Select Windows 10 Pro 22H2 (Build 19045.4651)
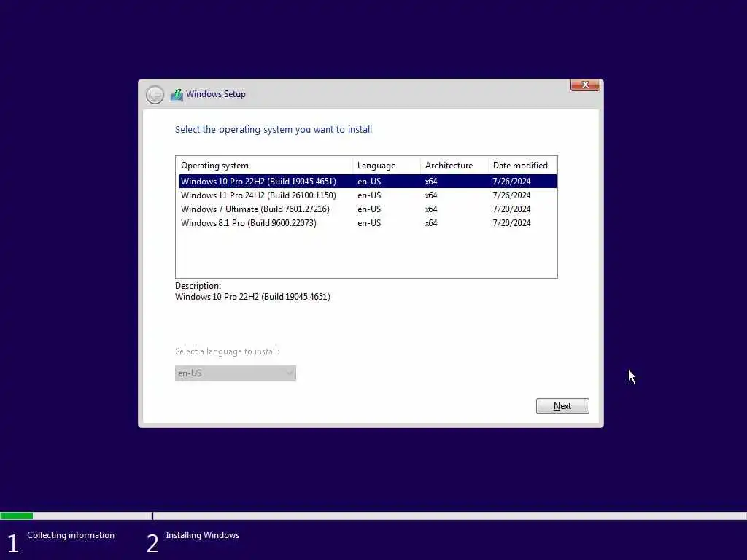This screenshot has width=747, height=560. (368, 182)
